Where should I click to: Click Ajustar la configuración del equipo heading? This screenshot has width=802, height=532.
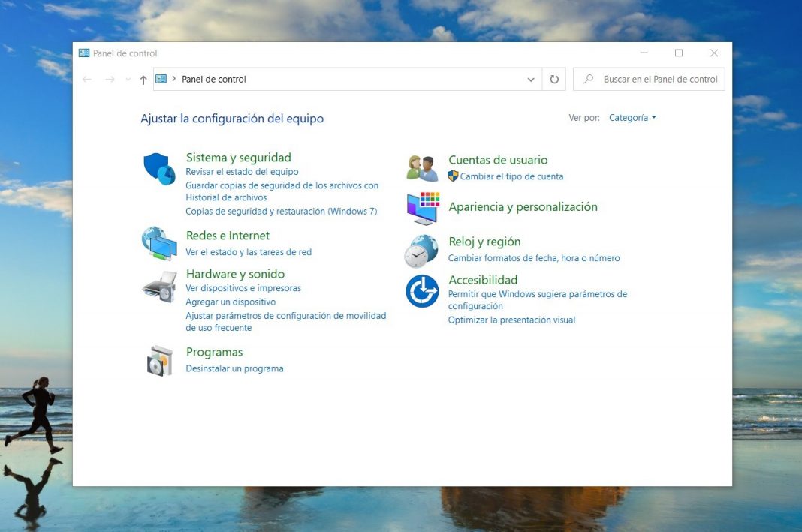(x=231, y=118)
